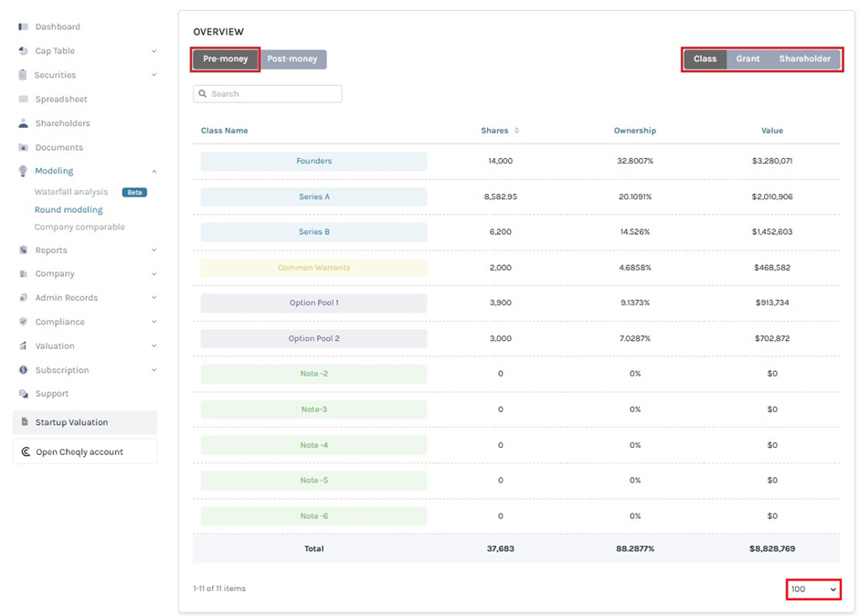The width and height of the screenshot is (859, 616).
Task: Click the Subscription dollar icon
Action: tap(23, 370)
